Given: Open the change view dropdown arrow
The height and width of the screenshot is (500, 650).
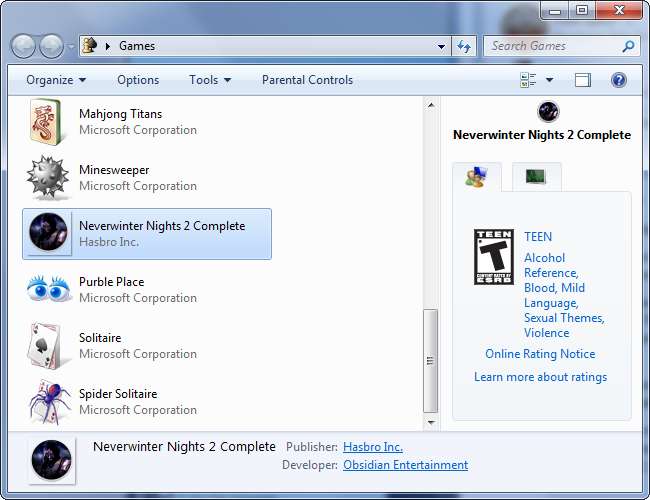Looking at the screenshot, I should tap(549, 80).
